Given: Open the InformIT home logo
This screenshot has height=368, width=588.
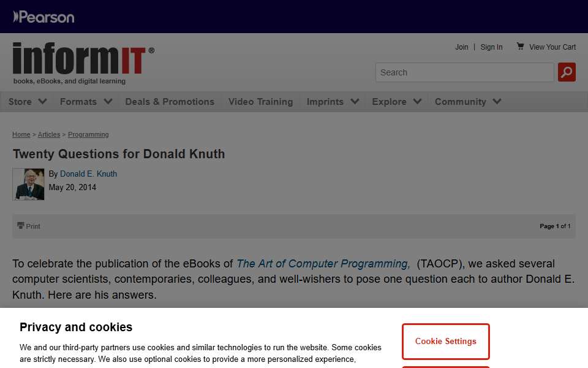Looking at the screenshot, I should (83, 58).
